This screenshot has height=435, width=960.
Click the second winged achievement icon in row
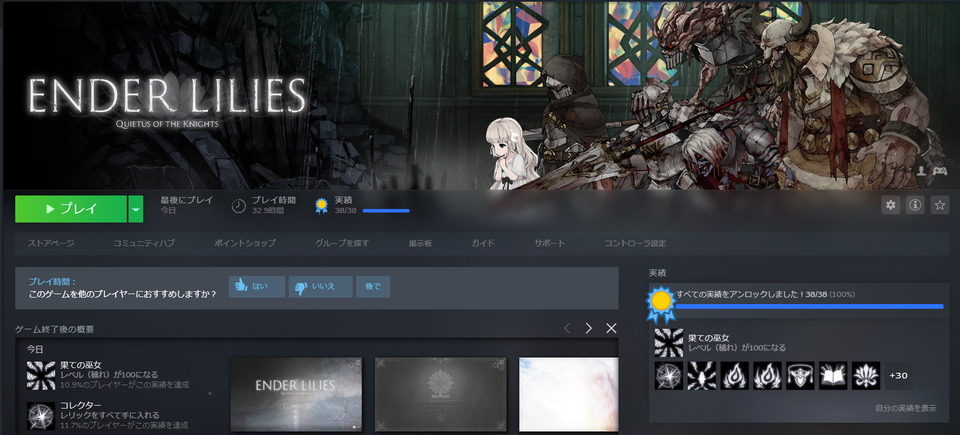pyautogui.click(x=702, y=376)
